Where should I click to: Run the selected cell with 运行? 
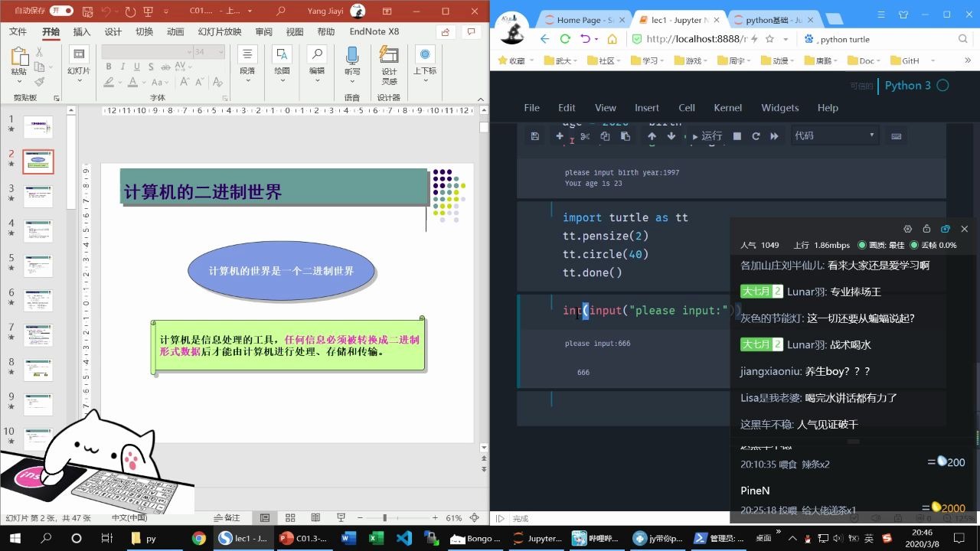(x=706, y=135)
